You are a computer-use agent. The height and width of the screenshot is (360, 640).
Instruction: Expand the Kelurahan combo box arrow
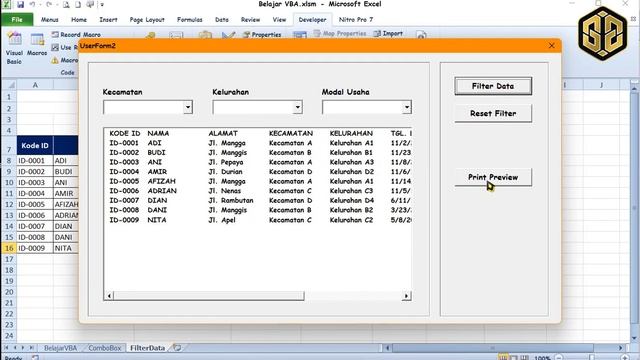tap(298, 107)
